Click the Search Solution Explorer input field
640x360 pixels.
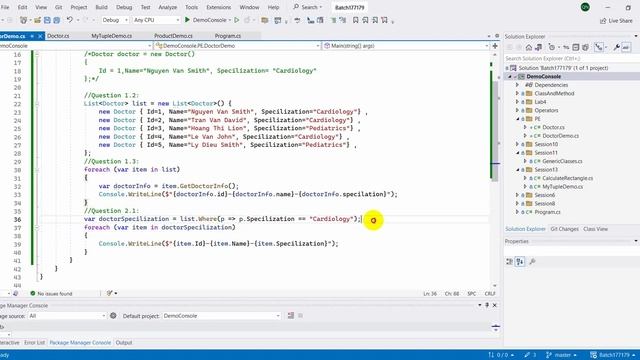pyautogui.click(x=571, y=58)
